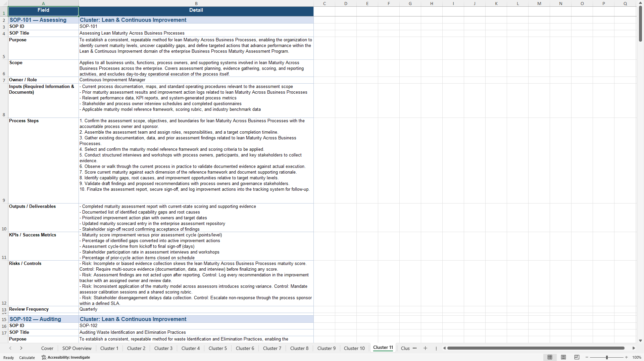Zoom in with the plus button
The image size is (644, 361).
click(626, 357)
